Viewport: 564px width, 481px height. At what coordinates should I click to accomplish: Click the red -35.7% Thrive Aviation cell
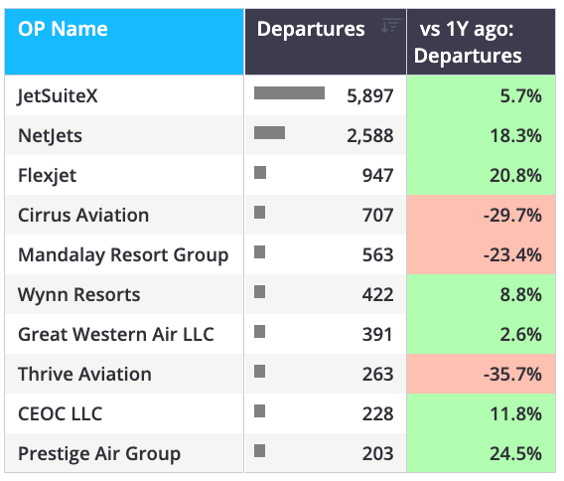[481, 374]
